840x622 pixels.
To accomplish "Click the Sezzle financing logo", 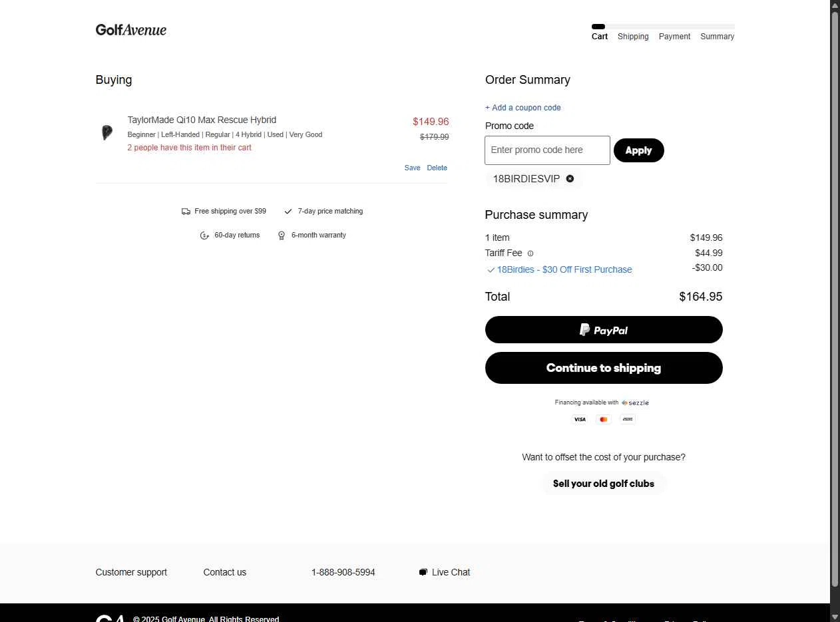I will [635, 402].
